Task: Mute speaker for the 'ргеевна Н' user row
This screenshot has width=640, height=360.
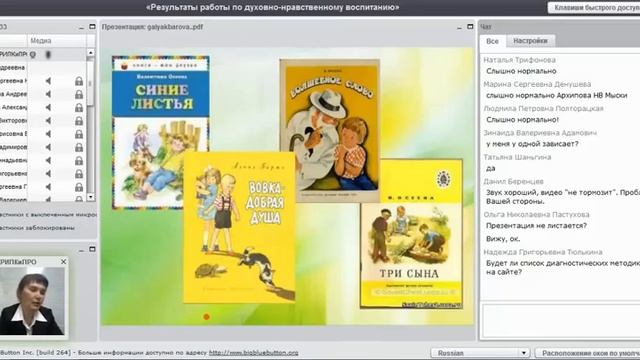Action: (48, 81)
